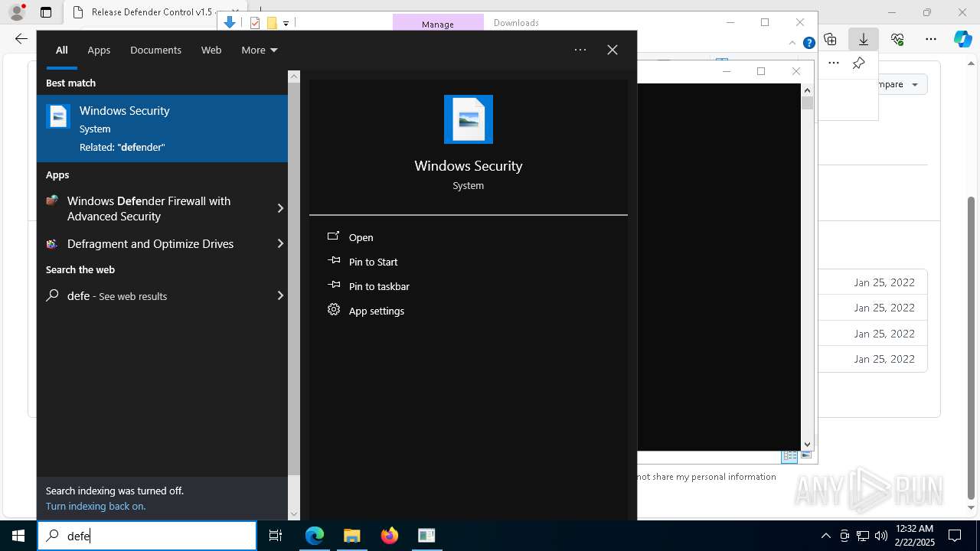Open File Explorer from the taskbar
Image resolution: width=980 pixels, height=551 pixels.
[x=351, y=536]
